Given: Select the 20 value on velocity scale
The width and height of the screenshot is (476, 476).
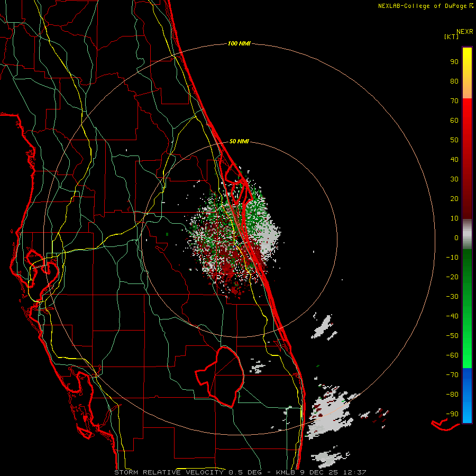Looking at the screenshot, I should pos(454,198).
